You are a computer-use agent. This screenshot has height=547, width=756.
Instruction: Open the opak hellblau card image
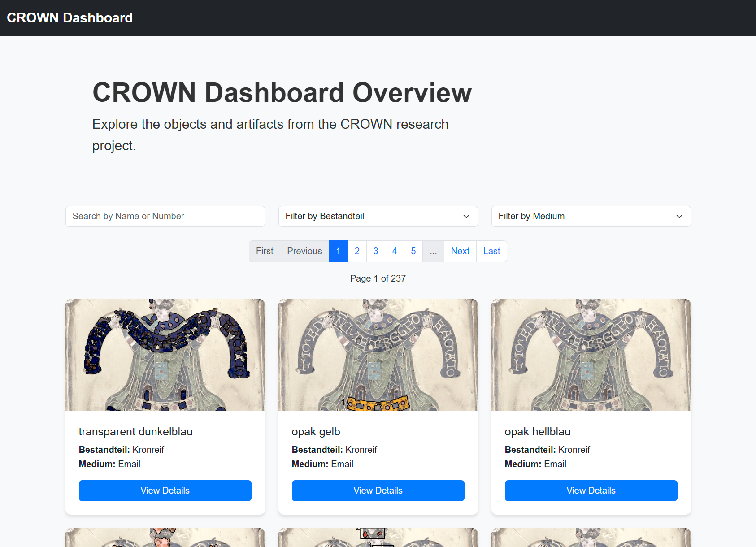[591, 355]
